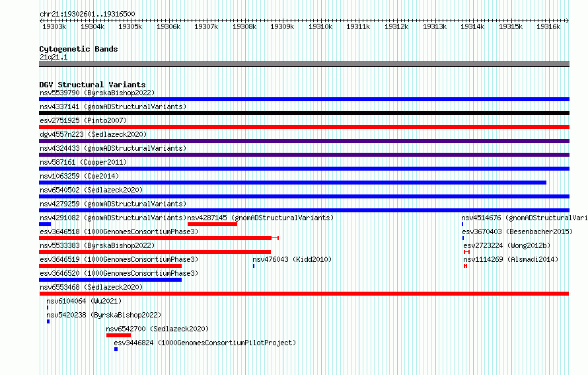Open nsv587161 (Cooper2011) label

[83, 162]
